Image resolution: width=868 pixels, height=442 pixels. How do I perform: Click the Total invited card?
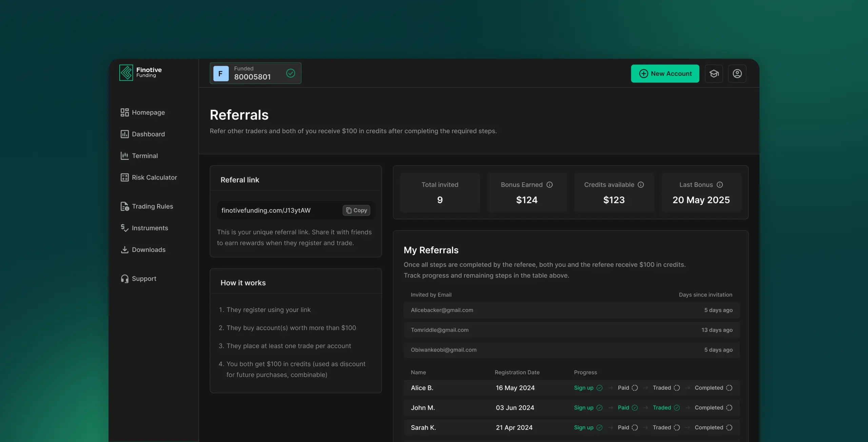tap(440, 192)
